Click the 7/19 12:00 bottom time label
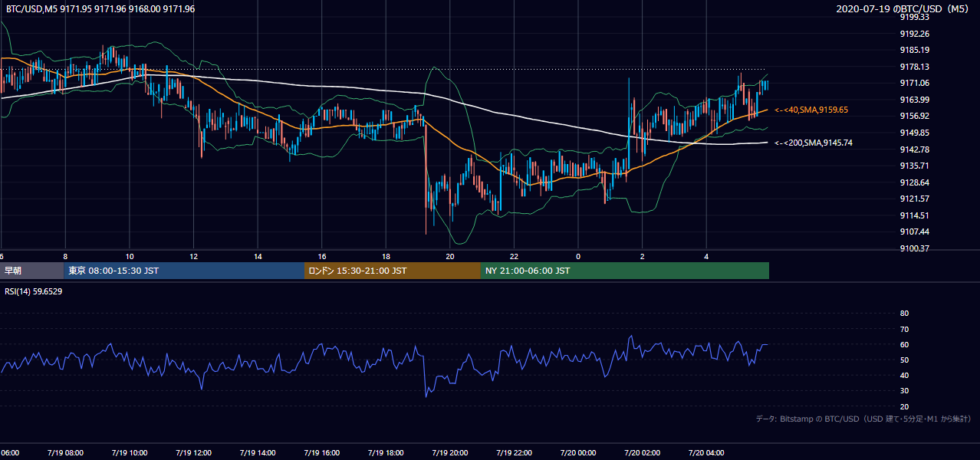Viewport: 980px width, 460px height. (193, 453)
